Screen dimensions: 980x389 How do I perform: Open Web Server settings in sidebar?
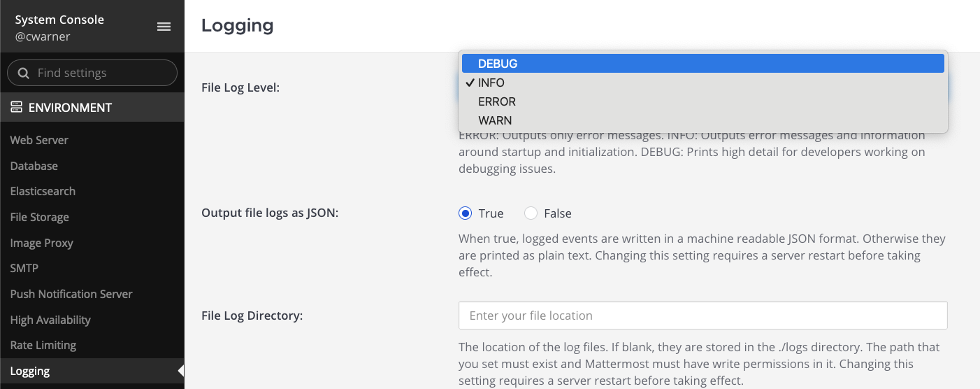point(39,140)
